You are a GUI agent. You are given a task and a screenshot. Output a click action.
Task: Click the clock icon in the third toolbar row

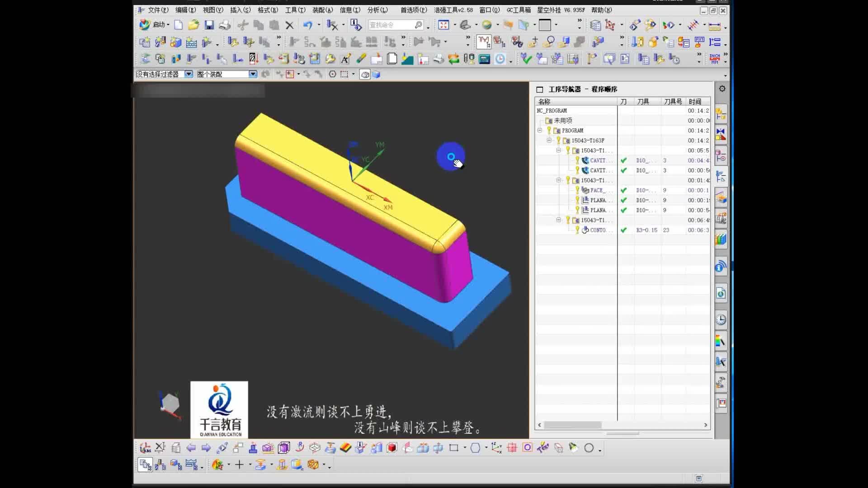pyautogui.click(x=500, y=59)
